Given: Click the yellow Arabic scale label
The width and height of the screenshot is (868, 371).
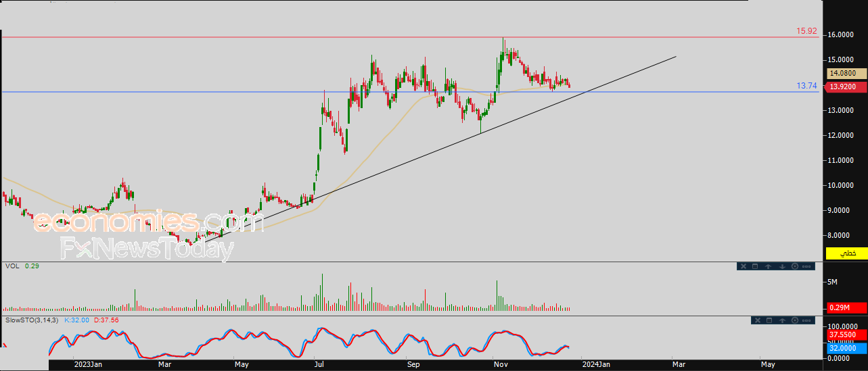Looking at the screenshot, I should point(846,253).
